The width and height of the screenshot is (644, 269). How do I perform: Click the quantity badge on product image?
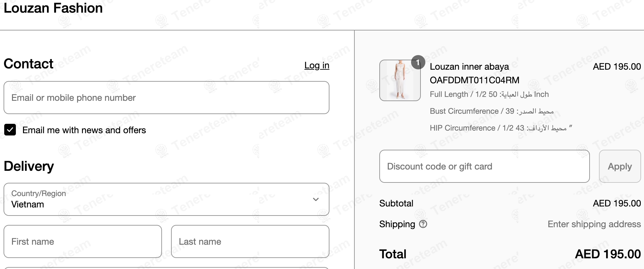coord(418,62)
